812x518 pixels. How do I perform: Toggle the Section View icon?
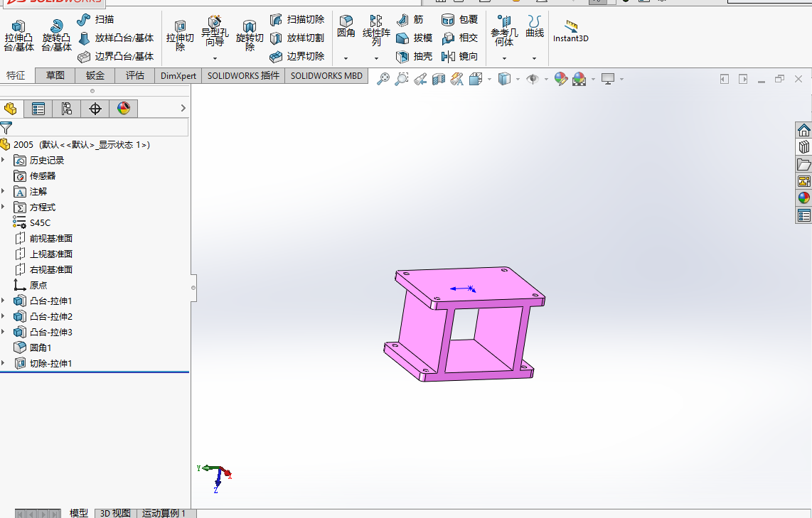439,79
